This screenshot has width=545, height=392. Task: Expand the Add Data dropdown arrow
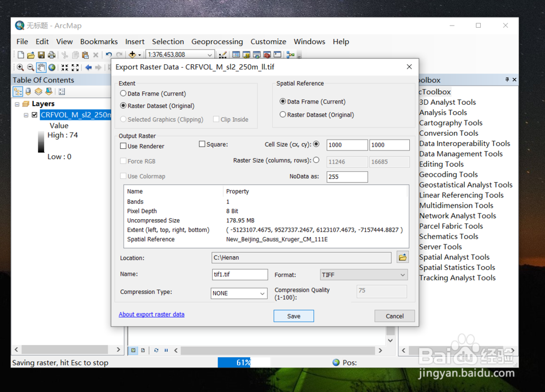tap(140, 55)
